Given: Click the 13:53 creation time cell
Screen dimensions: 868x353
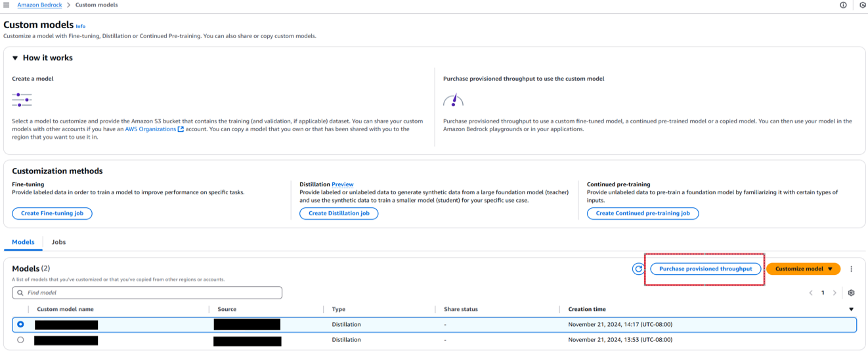Looking at the screenshot, I should click(x=620, y=340).
